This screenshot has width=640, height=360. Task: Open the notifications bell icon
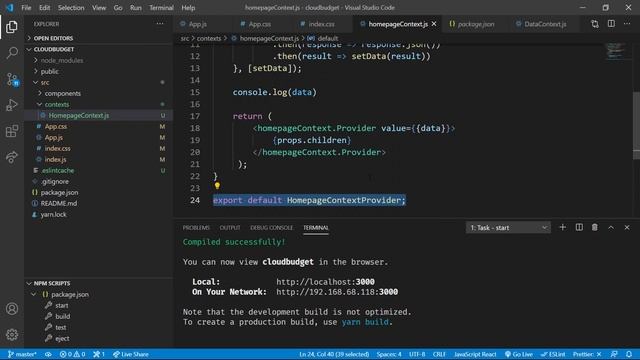pyautogui.click(x=629, y=354)
